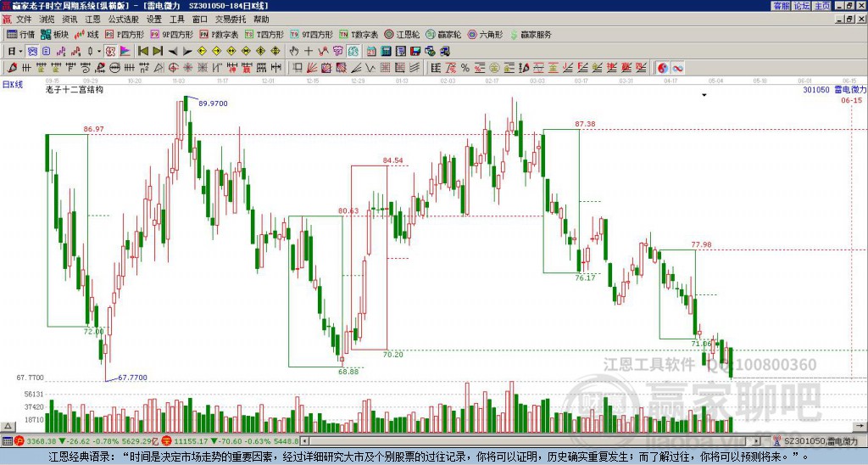The width and height of the screenshot is (868, 465).
Task: Click the save floppy disk icon
Action: click(415, 52)
